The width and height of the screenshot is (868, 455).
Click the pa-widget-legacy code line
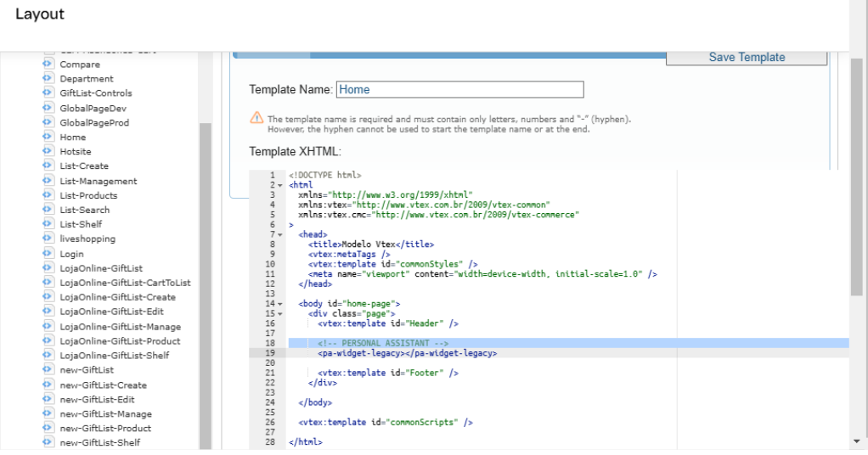click(x=407, y=353)
